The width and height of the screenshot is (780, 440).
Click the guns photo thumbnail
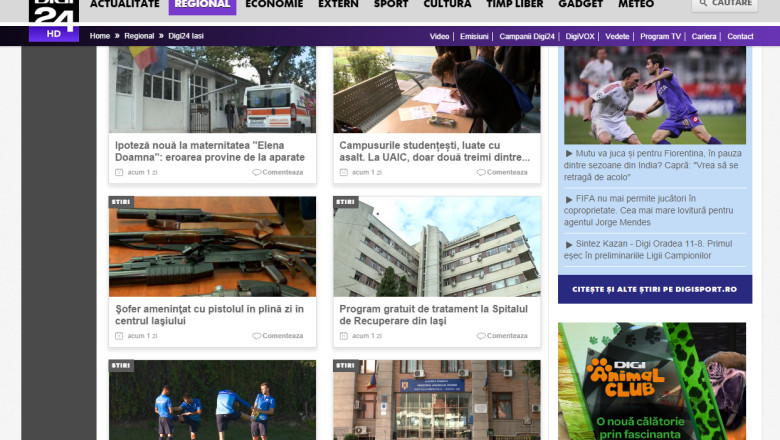tap(212, 247)
